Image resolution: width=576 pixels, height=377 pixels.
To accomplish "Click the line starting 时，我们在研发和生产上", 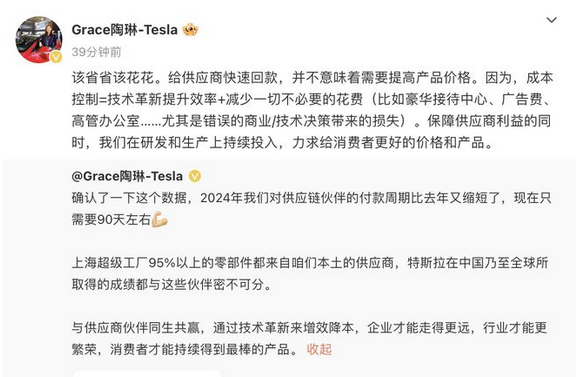I will (282, 143).
